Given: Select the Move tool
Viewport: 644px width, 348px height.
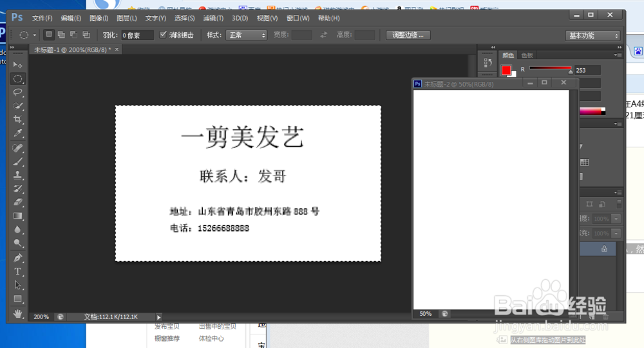Looking at the screenshot, I should pyautogui.click(x=17, y=65).
